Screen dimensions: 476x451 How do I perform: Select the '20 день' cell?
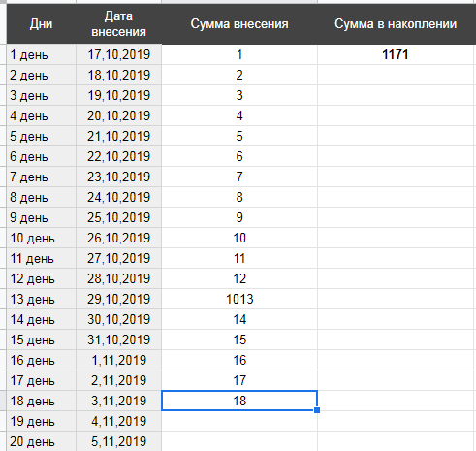pos(41,441)
